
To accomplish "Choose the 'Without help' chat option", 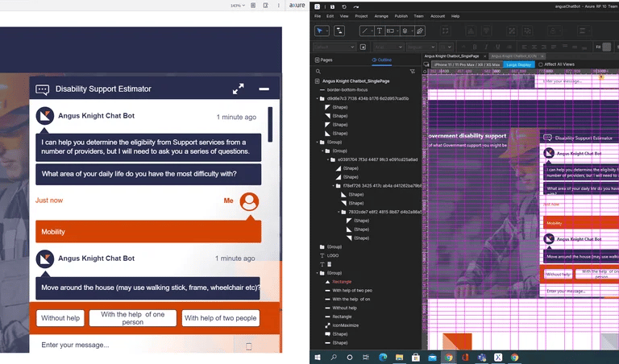I will point(60,318).
